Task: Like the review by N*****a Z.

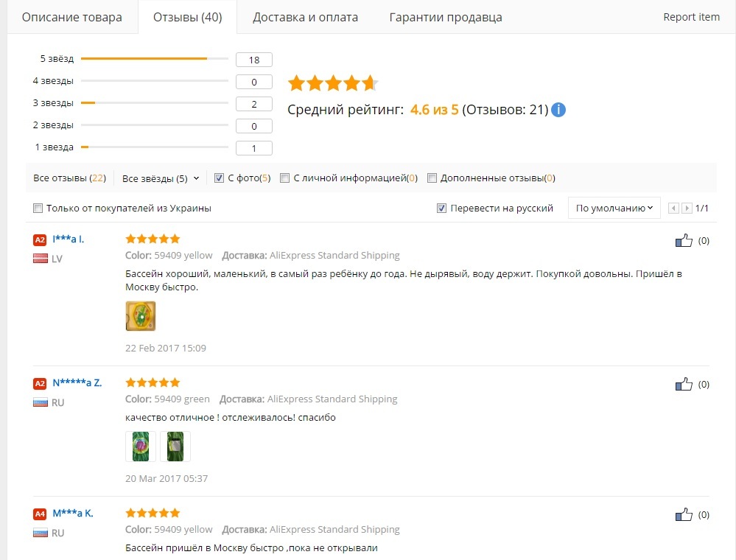Action: (x=684, y=384)
